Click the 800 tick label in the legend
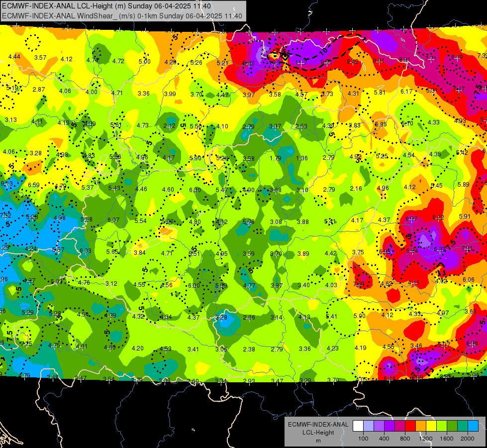This screenshot has width=487, height=448. pyautogui.click(x=405, y=439)
